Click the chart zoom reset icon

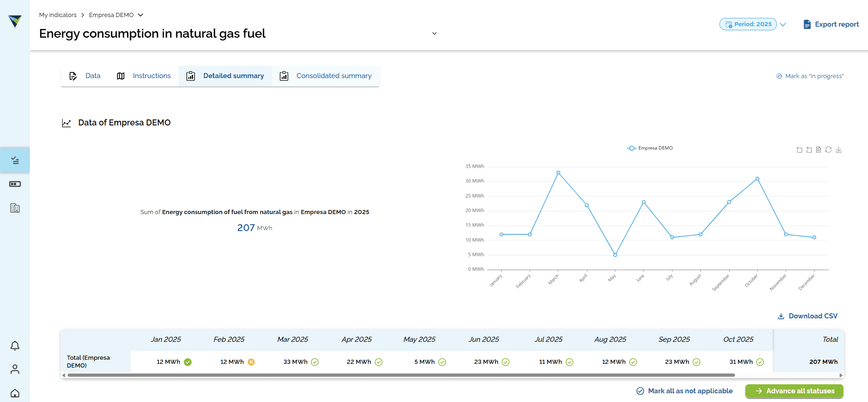809,150
